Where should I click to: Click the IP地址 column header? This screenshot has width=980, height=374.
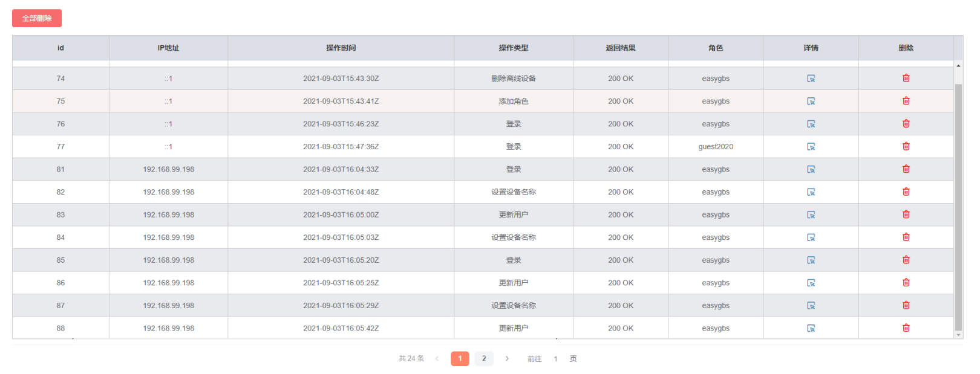[168, 48]
